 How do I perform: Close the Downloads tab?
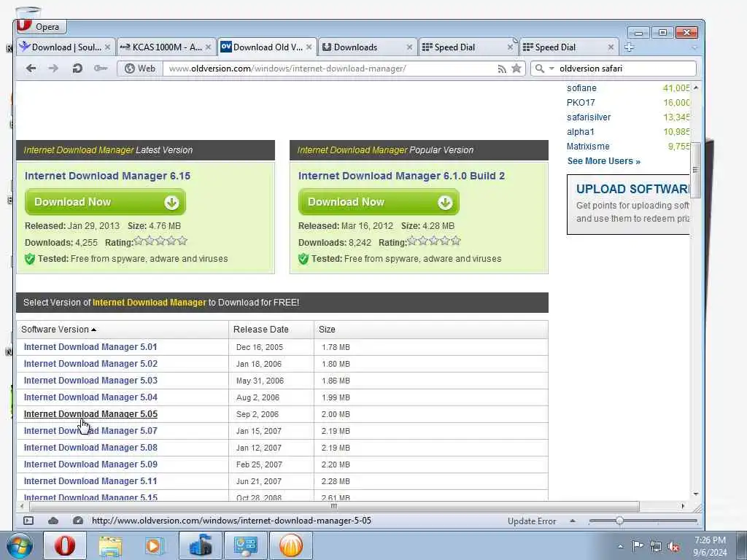(x=409, y=47)
